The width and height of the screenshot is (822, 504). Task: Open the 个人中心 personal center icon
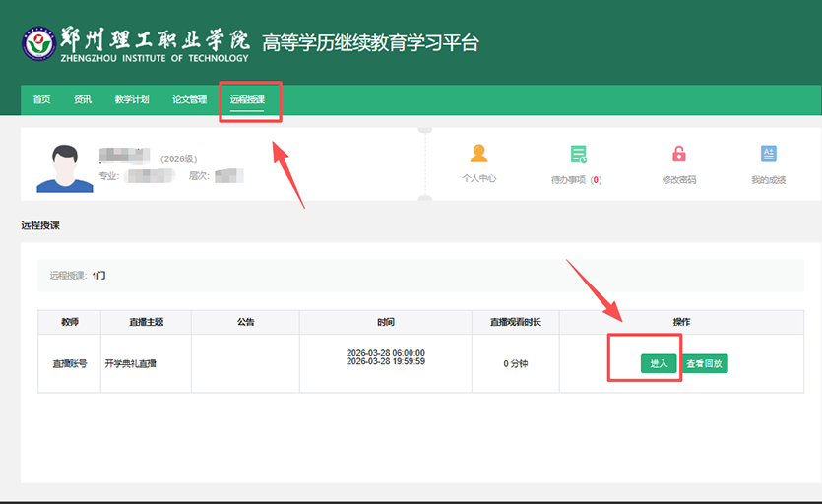[478, 154]
